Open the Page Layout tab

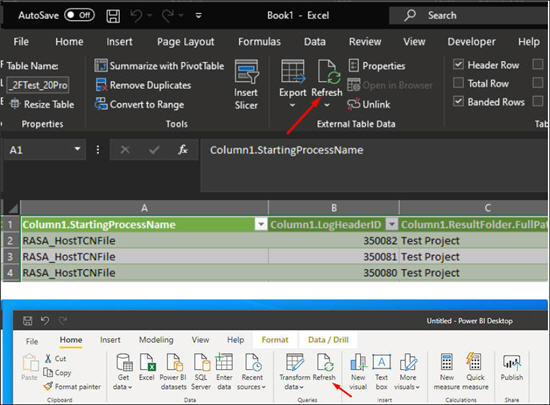coord(186,42)
